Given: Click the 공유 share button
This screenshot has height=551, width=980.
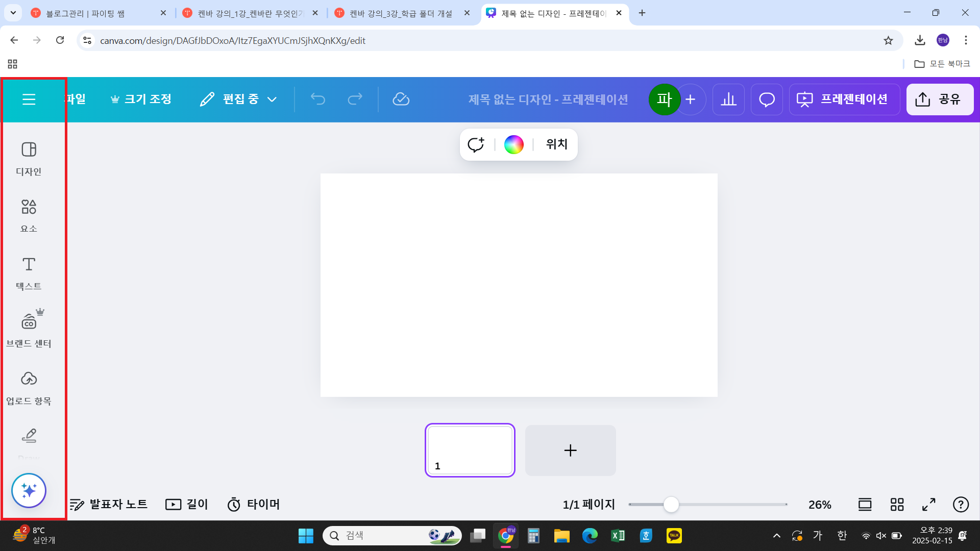Looking at the screenshot, I should pos(940,99).
